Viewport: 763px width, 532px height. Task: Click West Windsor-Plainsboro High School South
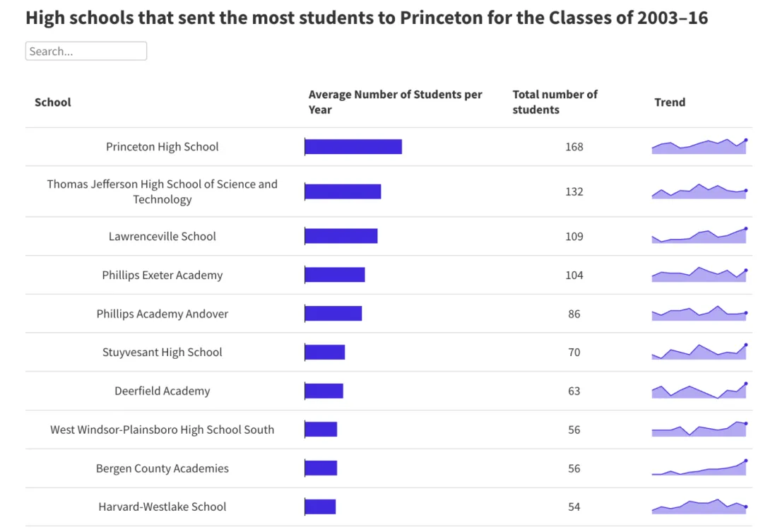click(x=162, y=429)
